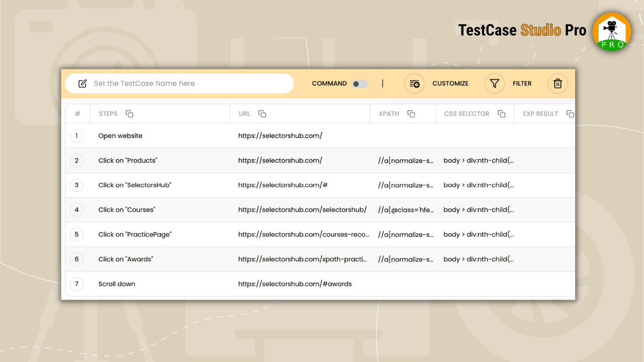Copy the EXP RESULT column using its copy icon
The width and height of the screenshot is (644, 362).
pos(571,114)
